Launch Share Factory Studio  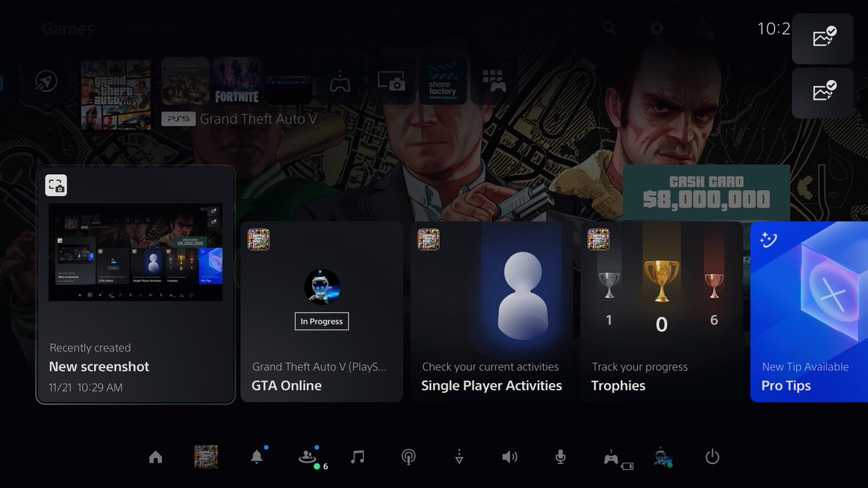coord(443,81)
